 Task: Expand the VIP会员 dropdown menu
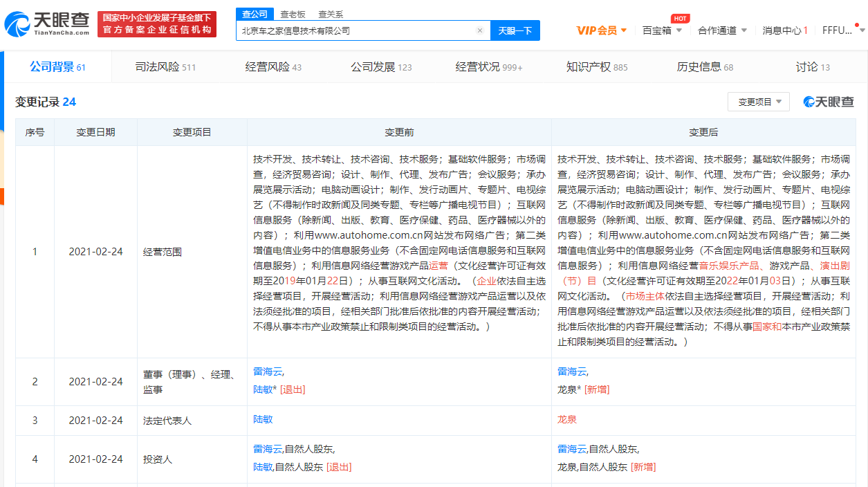602,30
